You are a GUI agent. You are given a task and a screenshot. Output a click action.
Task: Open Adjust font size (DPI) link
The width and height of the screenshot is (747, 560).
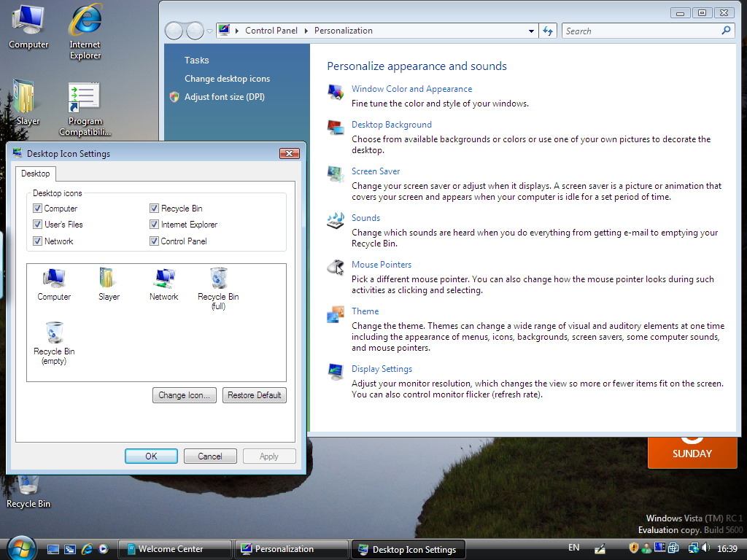(225, 97)
